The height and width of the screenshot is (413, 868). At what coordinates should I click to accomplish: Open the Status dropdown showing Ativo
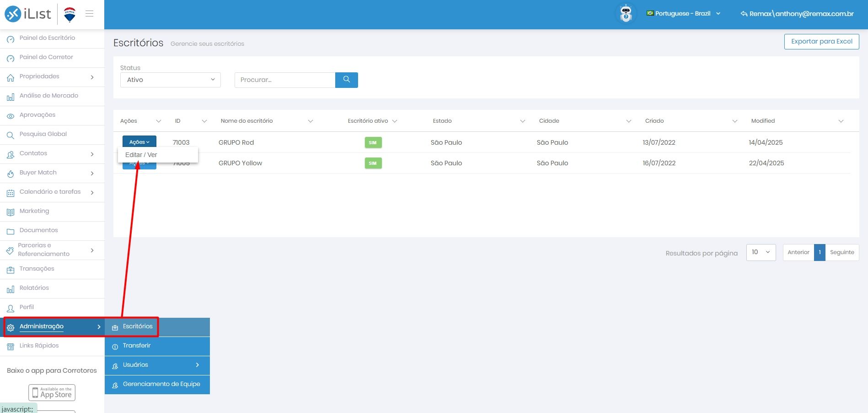pyautogui.click(x=171, y=80)
